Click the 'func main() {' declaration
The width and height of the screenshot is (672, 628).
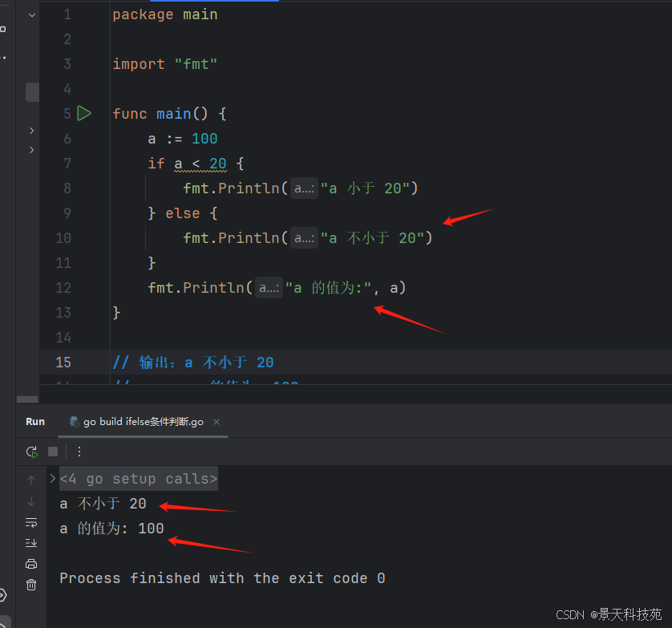click(x=169, y=114)
